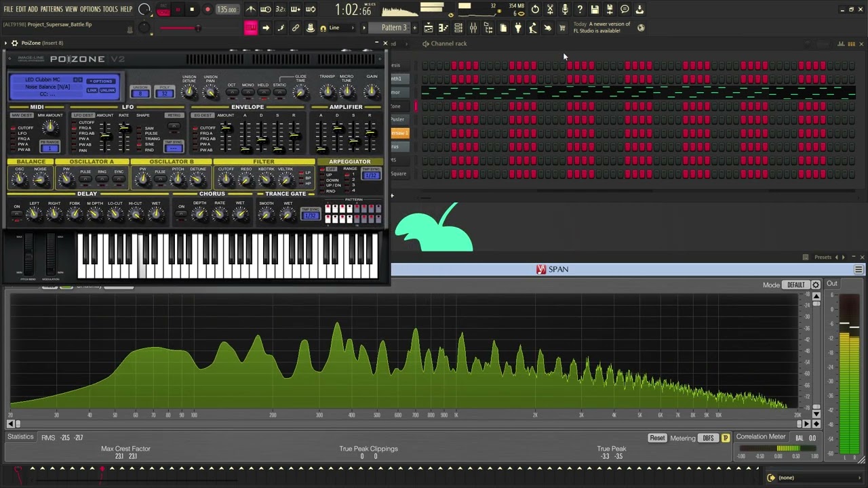Click the tempo field showing 135.000
The height and width of the screenshot is (488, 868).
coord(227,9)
